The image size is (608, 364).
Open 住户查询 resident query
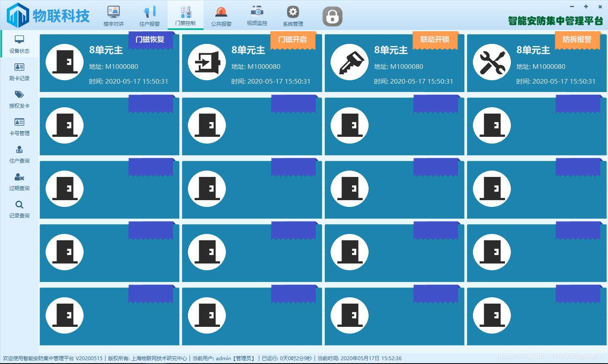click(x=19, y=154)
